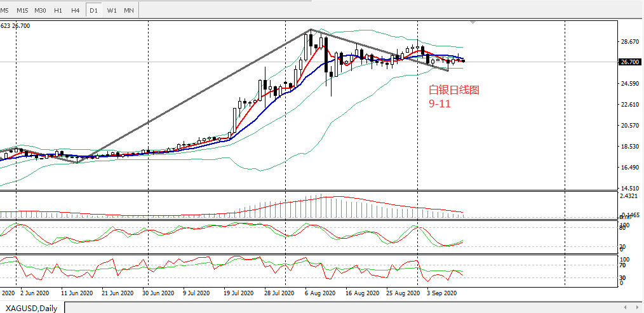Click the 16.490 price scale value
The width and height of the screenshot is (644, 313).
(631, 167)
